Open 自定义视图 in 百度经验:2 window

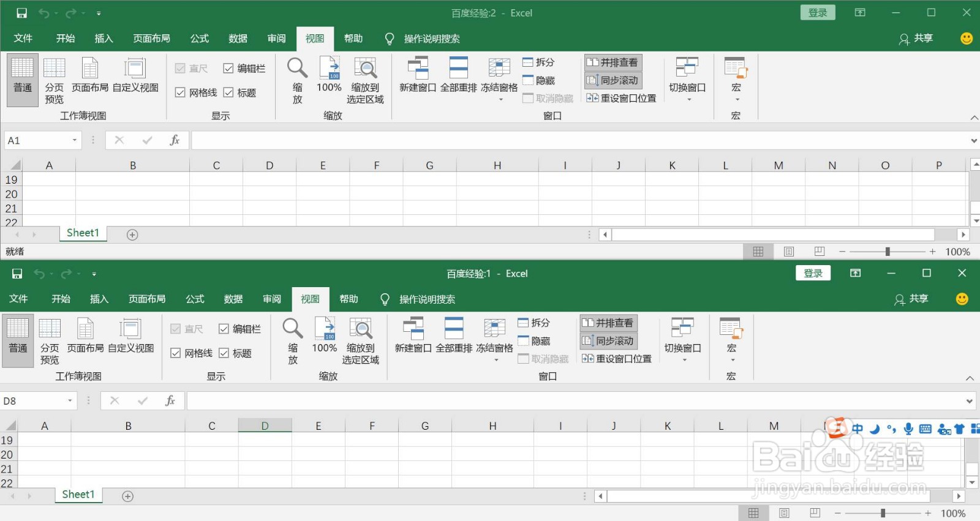coord(135,75)
